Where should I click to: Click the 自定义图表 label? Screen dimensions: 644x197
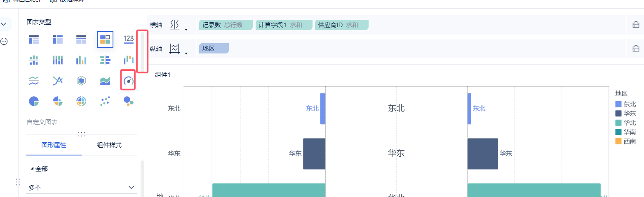click(42, 122)
